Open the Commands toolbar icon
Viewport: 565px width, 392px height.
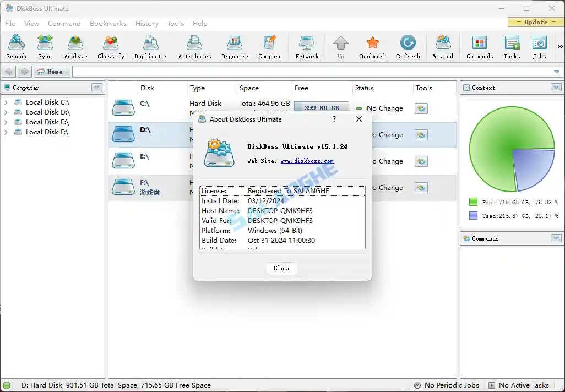pyautogui.click(x=480, y=46)
